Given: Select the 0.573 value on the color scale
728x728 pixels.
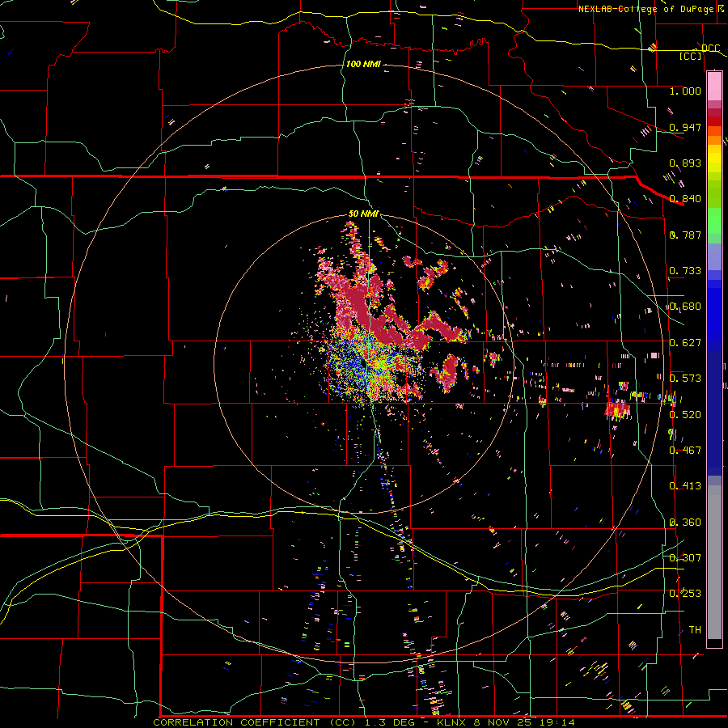Looking at the screenshot, I should pyautogui.click(x=685, y=379).
